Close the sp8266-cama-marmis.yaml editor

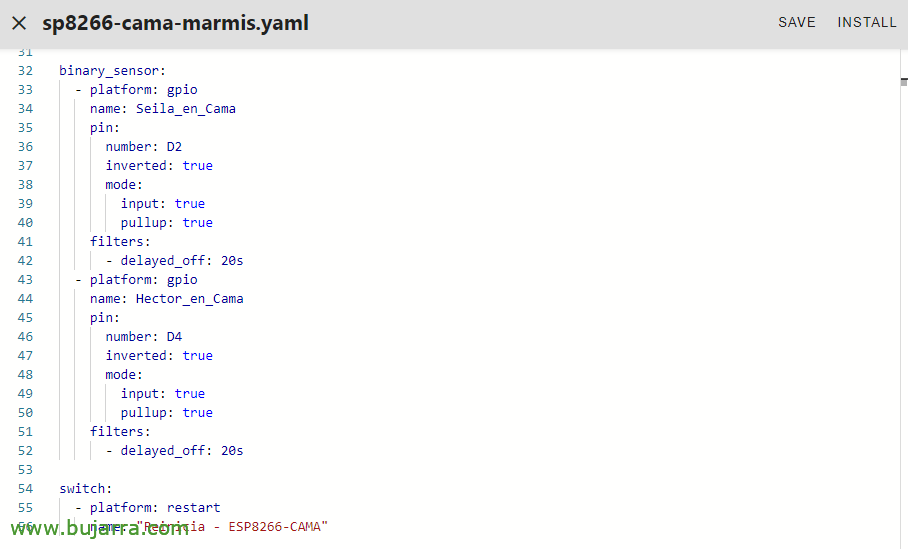point(19,23)
